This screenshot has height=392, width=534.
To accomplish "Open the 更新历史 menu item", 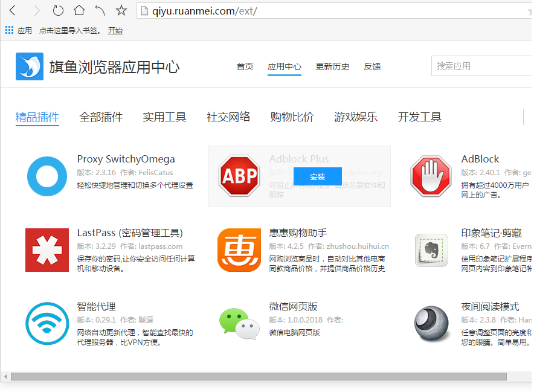I will [332, 67].
